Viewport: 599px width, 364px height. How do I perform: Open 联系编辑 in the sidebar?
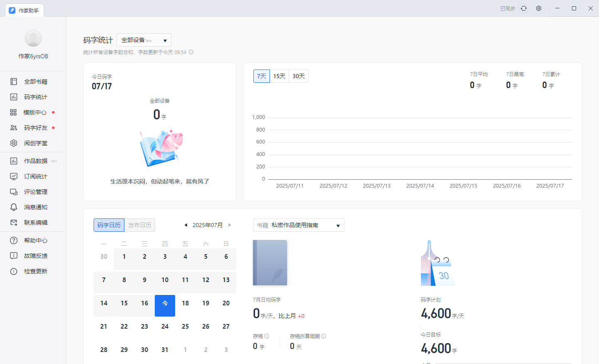(35, 223)
